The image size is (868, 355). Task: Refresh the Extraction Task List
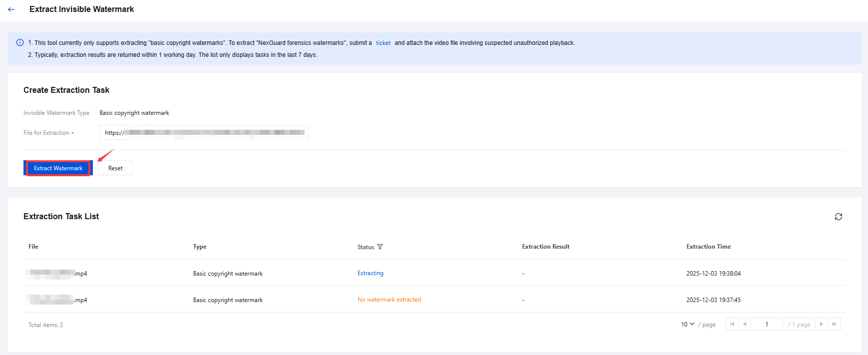point(838,217)
